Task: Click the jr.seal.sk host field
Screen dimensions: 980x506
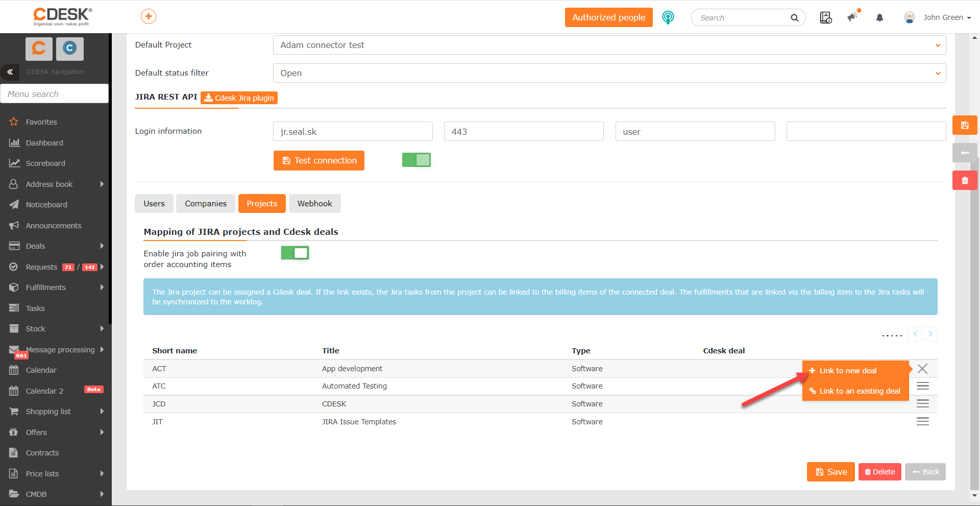Action: 353,132
